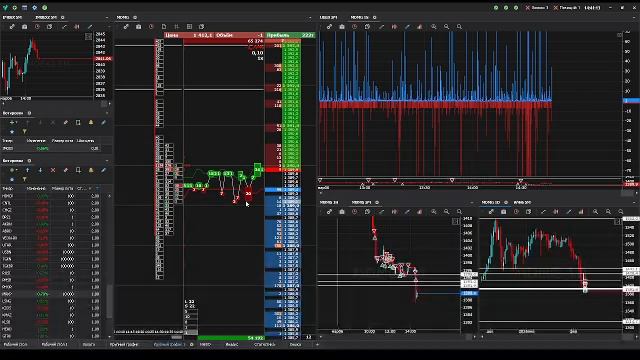Click blue up-arrow icon in lower quotes panel
Screen dimensions: 640x360
pyautogui.click(x=27, y=170)
